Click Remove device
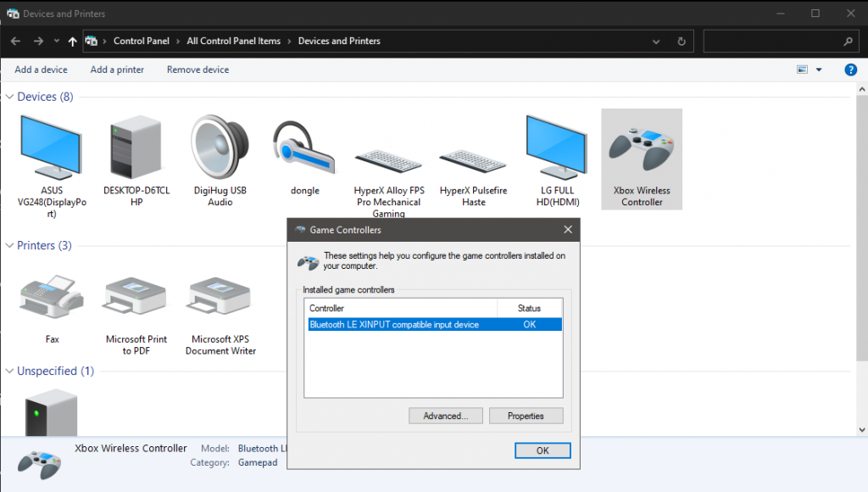 [x=198, y=70]
